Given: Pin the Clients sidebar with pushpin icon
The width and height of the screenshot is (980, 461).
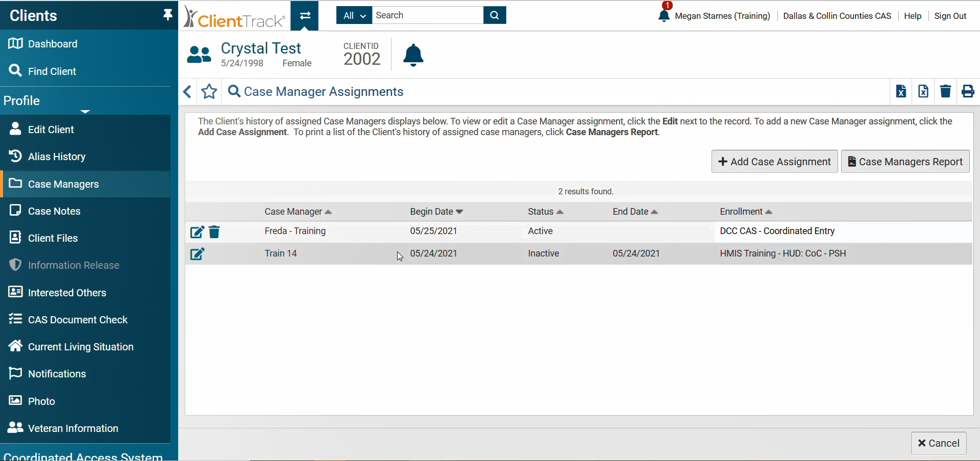Looking at the screenshot, I should (x=167, y=15).
